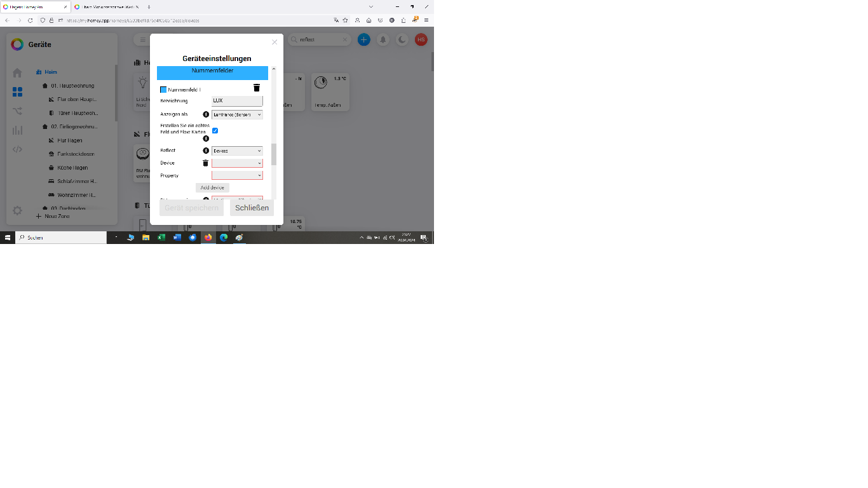Show hidden system tray icons
The image size is (868, 488).
coord(362,238)
